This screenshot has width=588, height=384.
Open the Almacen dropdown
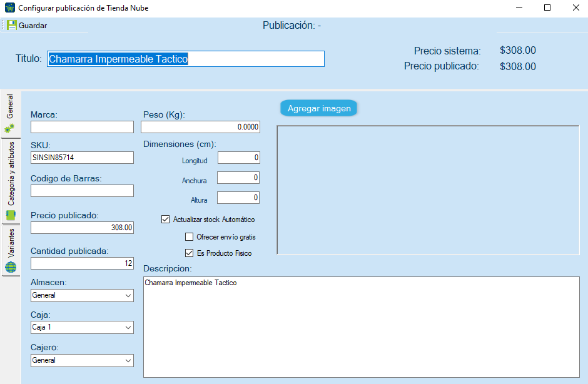click(82, 295)
